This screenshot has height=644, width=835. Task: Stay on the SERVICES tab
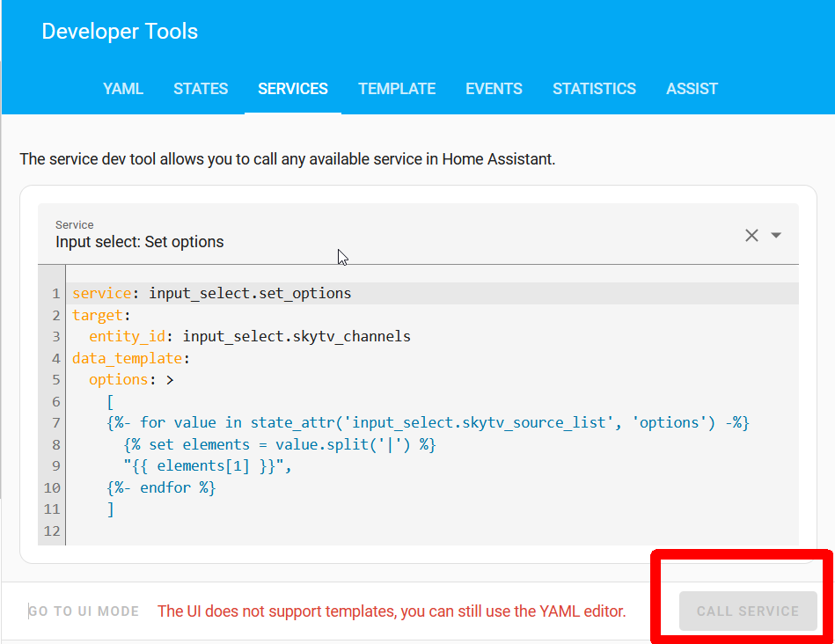coord(292,88)
